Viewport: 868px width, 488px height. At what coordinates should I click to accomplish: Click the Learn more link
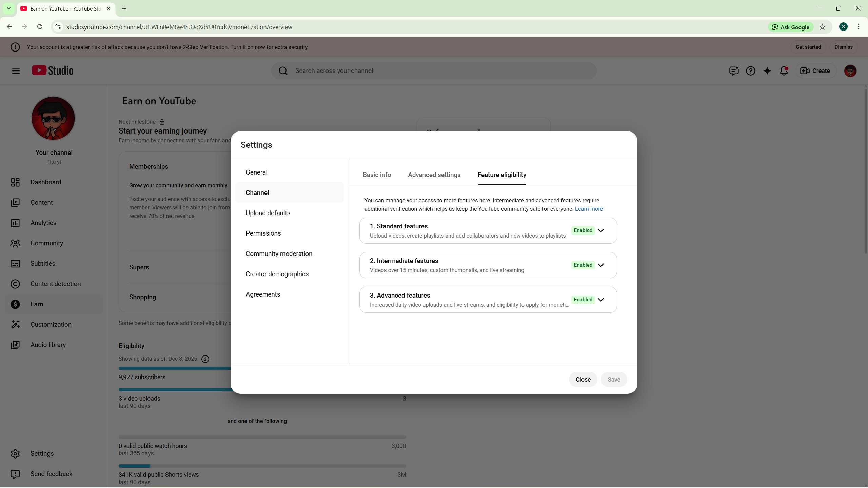[x=589, y=209]
